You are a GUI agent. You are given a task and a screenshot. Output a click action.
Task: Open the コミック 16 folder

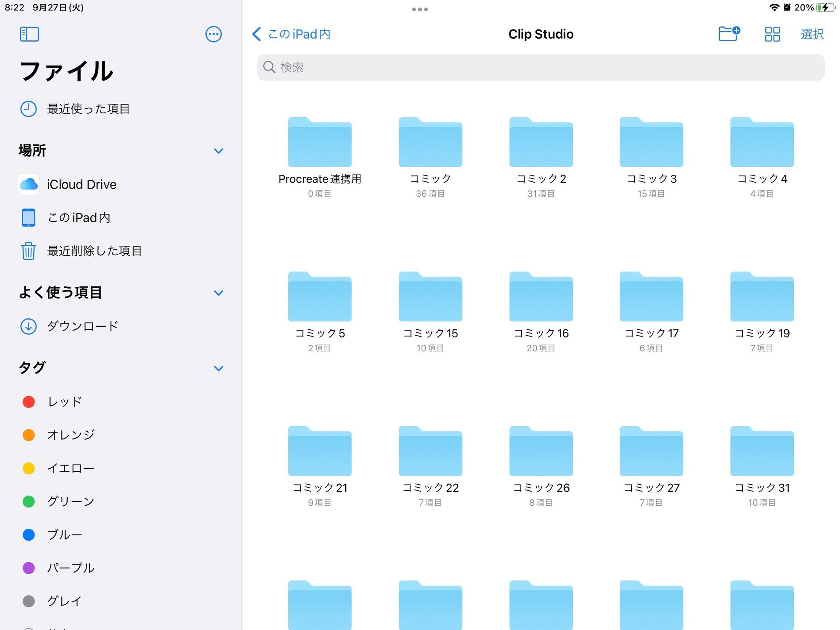pyautogui.click(x=541, y=297)
